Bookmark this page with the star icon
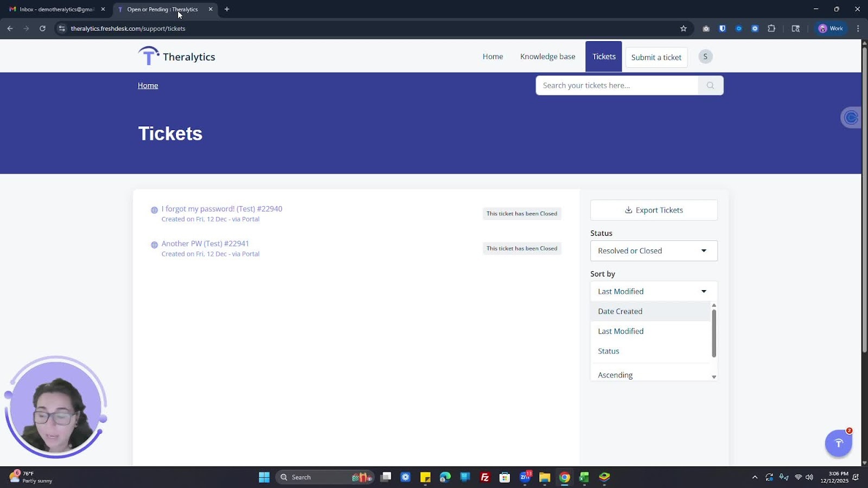 (684, 28)
